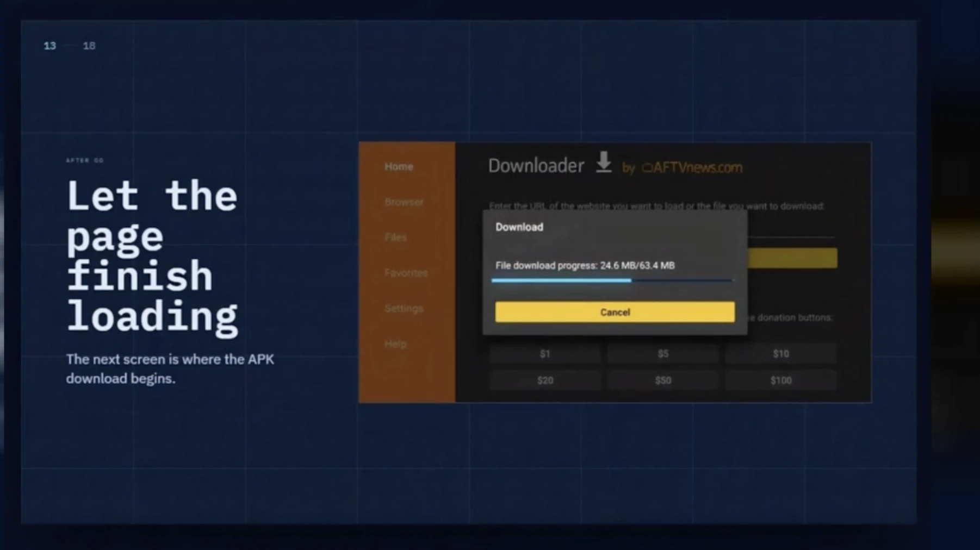Viewport: 980px width, 550px height.
Task: Cancel the file download
Action: pos(615,312)
